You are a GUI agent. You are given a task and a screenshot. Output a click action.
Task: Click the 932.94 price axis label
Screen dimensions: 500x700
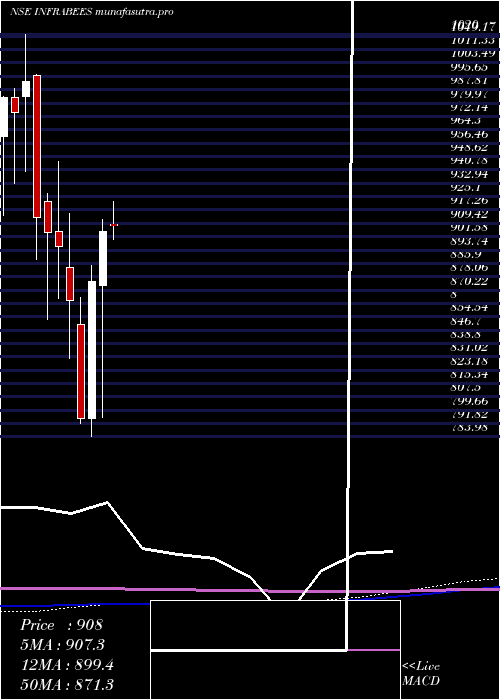pyautogui.click(x=469, y=174)
